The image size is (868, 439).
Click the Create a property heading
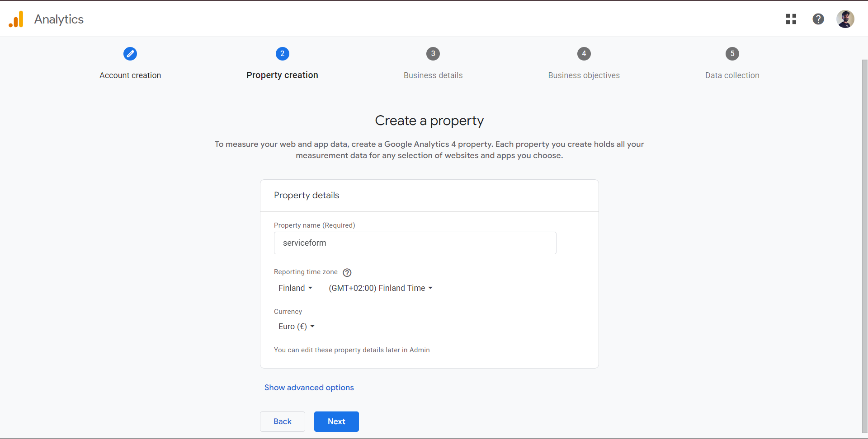tap(429, 121)
